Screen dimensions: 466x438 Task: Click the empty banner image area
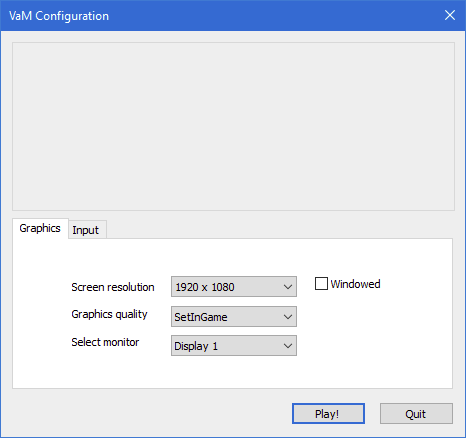(233, 126)
